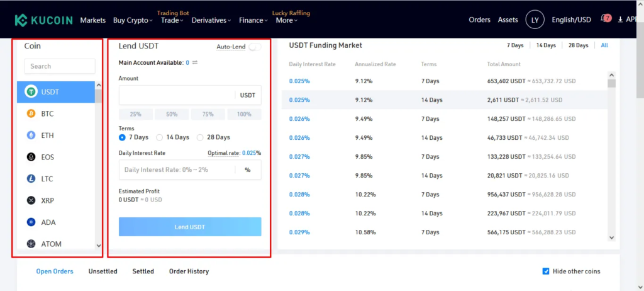Set amount to 25%
This screenshot has height=291, width=644.
[x=136, y=115]
